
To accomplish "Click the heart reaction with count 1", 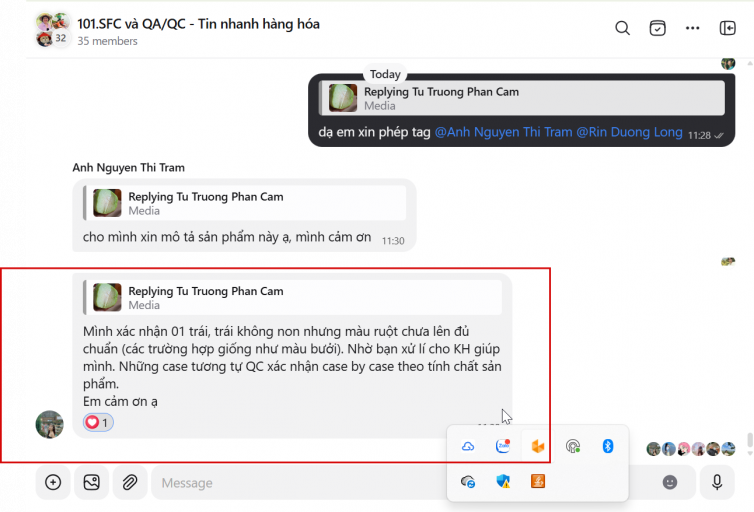I will [x=98, y=423].
